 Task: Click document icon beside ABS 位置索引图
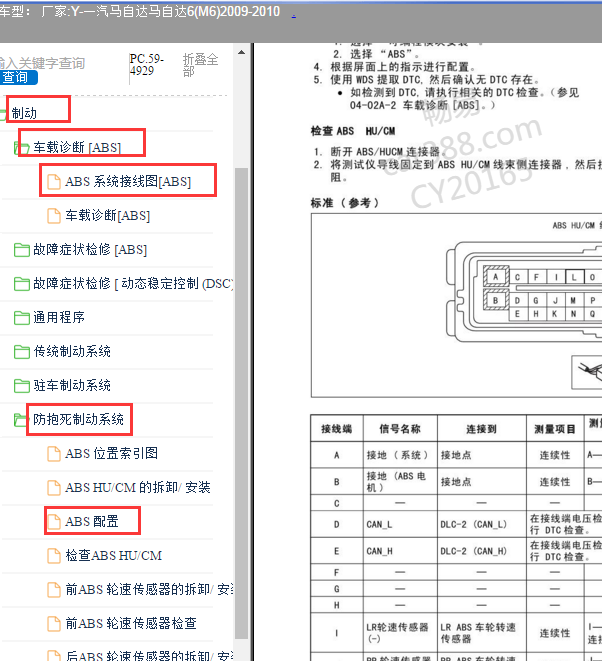(54, 454)
